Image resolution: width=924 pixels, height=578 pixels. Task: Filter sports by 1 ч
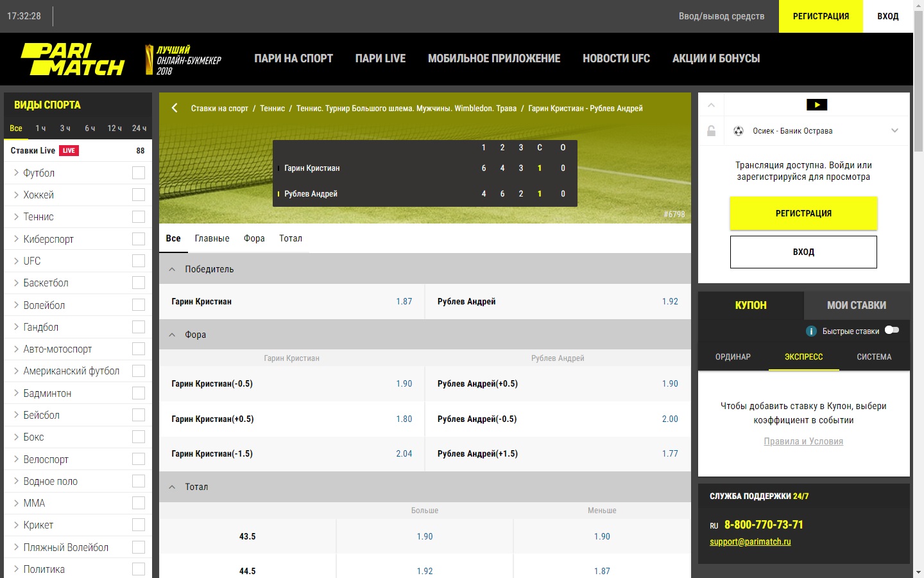tap(40, 128)
